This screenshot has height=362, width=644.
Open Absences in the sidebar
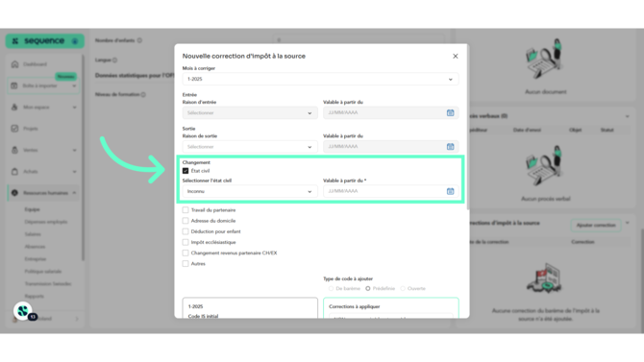pyautogui.click(x=35, y=246)
